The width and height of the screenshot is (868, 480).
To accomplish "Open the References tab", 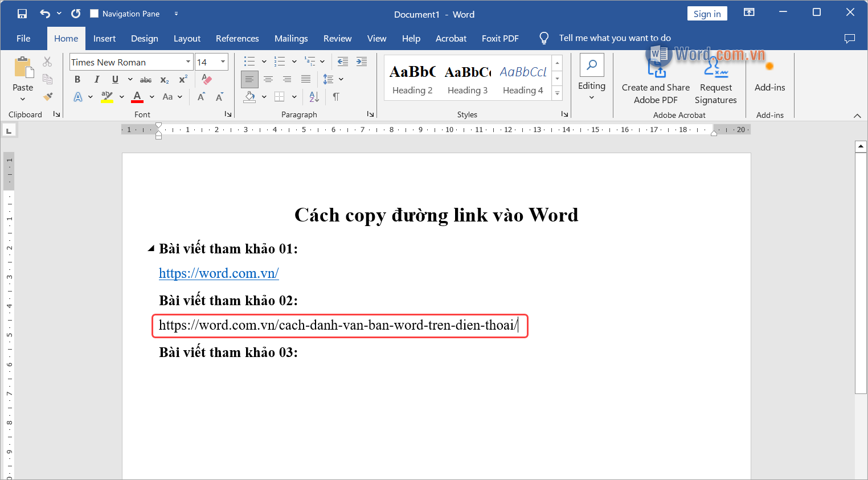I will [x=237, y=38].
